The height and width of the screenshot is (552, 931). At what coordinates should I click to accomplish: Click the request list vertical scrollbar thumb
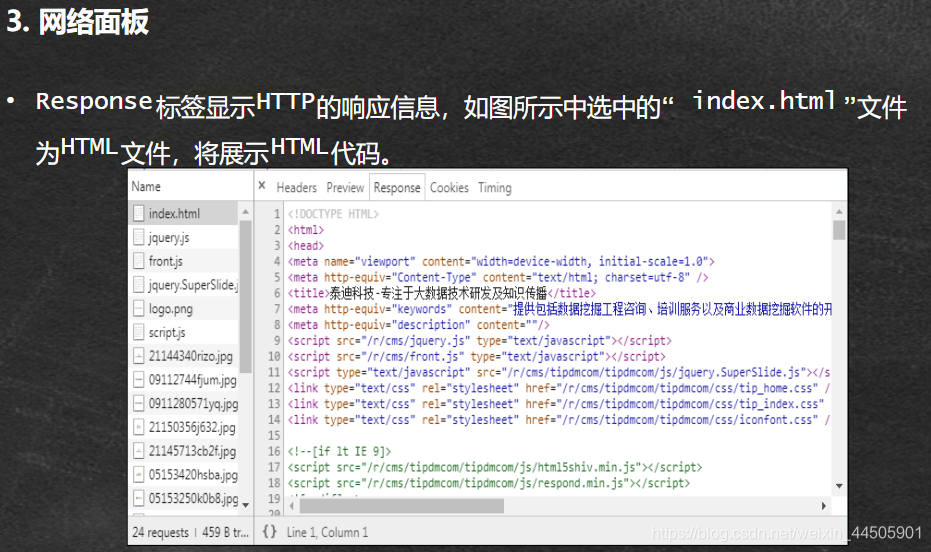pyautogui.click(x=245, y=297)
